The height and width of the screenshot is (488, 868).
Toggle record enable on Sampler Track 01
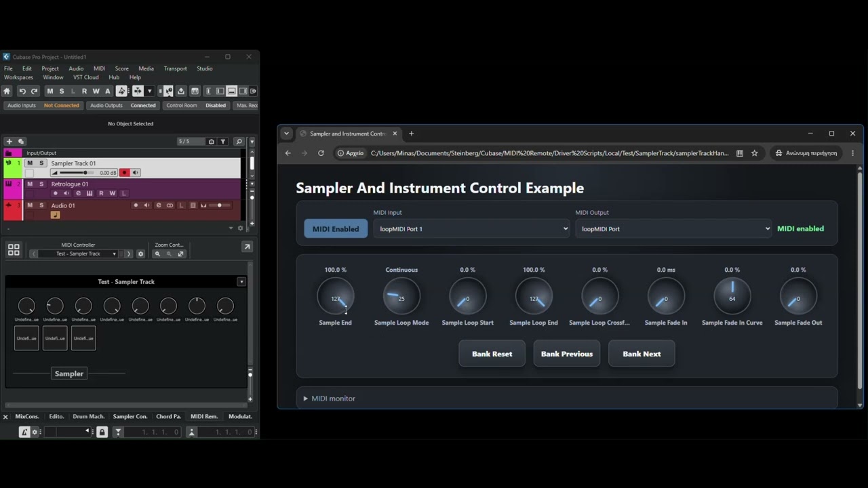[x=125, y=173]
